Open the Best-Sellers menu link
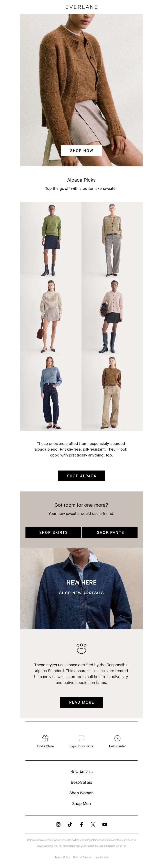163x868 pixels. (81, 782)
